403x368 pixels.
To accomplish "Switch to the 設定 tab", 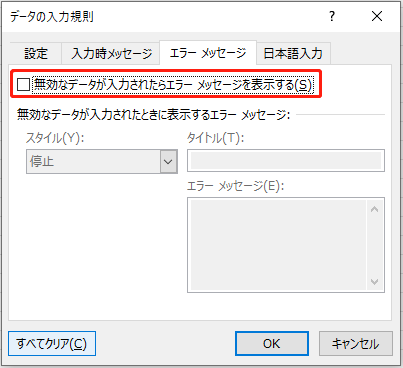I will point(36,53).
